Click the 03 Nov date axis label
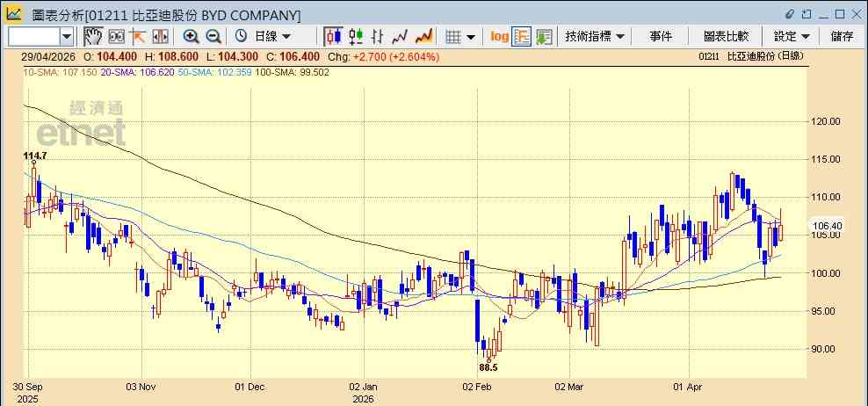The image size is (868, 406). (x=141, y=387)
